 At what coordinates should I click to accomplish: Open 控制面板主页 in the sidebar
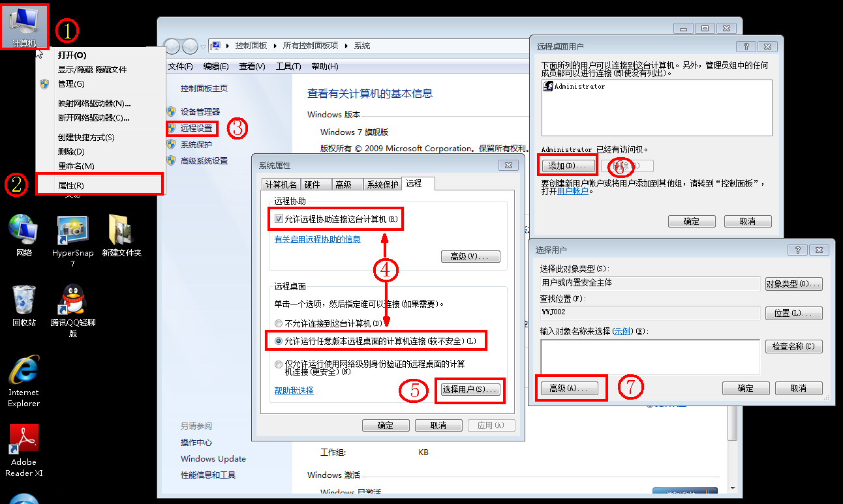click(204, 88)
